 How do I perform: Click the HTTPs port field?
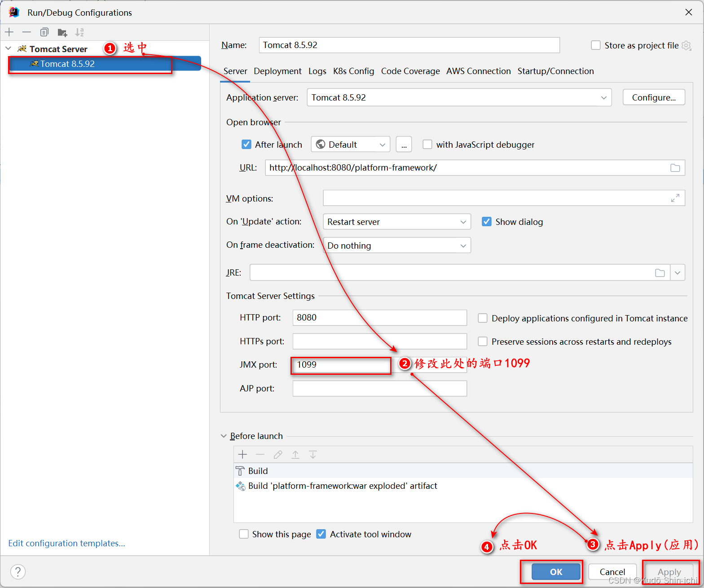point(380,341)
